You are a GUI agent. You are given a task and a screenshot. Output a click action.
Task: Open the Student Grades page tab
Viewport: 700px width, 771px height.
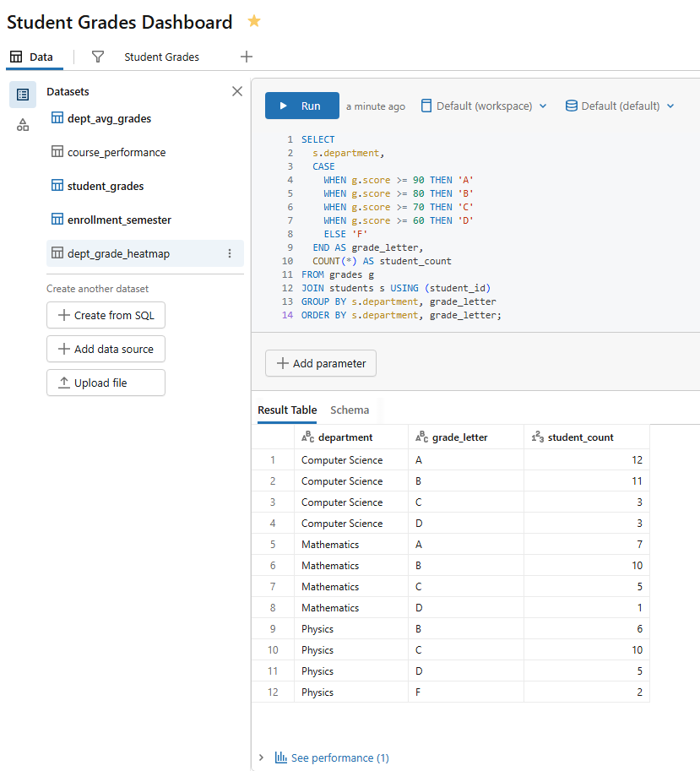click(161, 57)
